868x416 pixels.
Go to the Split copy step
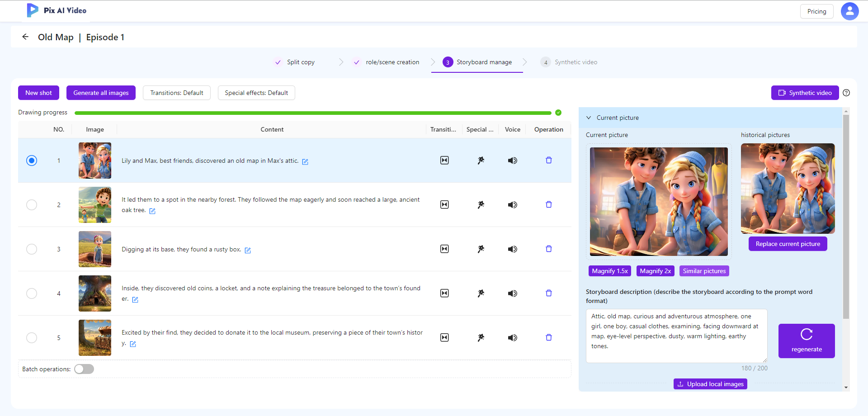(295, 62)
